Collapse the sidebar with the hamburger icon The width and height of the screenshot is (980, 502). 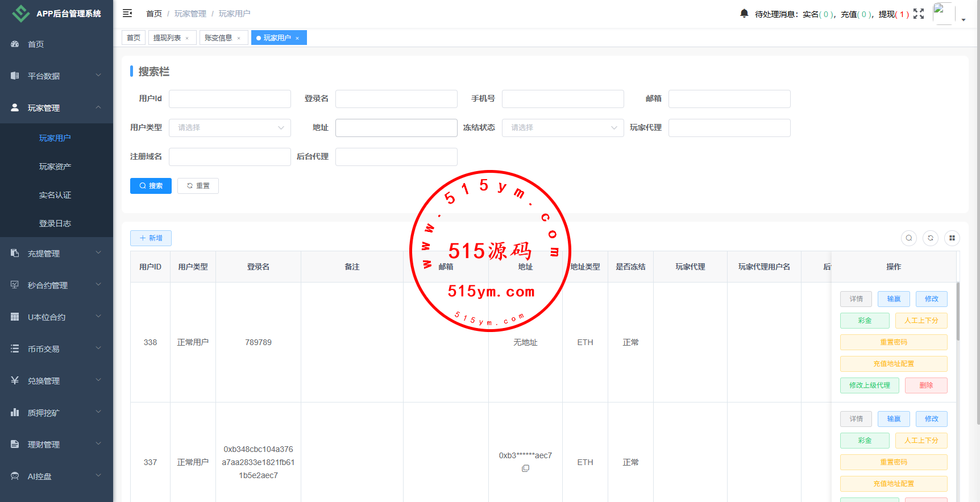[x=127, y=13]
